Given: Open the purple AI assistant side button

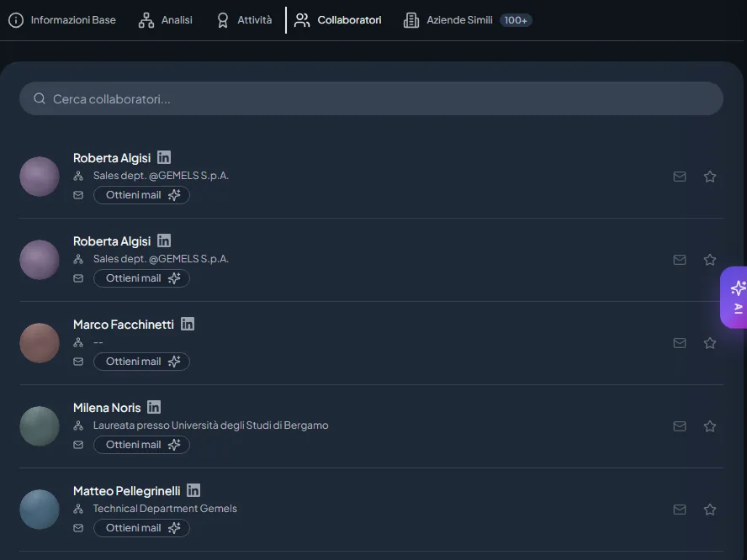Looking at the screenshot, I should point(734,297).
